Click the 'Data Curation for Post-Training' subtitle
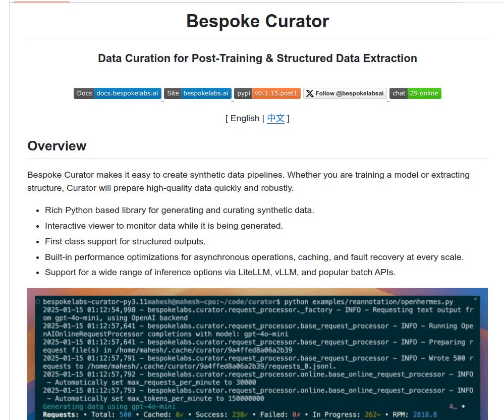The height and width of the screenshot is (420, 504). (257, 58)
